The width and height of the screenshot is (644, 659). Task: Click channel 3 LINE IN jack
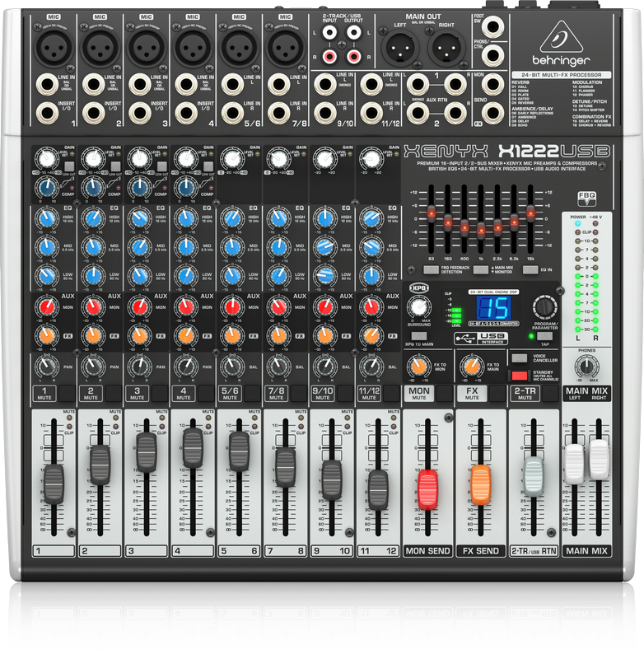140,85
